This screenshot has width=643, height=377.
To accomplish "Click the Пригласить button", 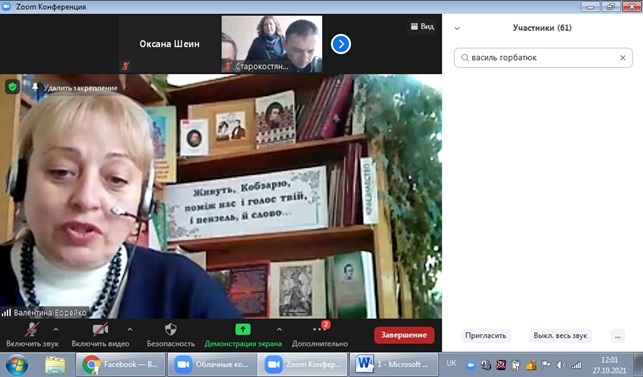I will (x=486, y=336).
